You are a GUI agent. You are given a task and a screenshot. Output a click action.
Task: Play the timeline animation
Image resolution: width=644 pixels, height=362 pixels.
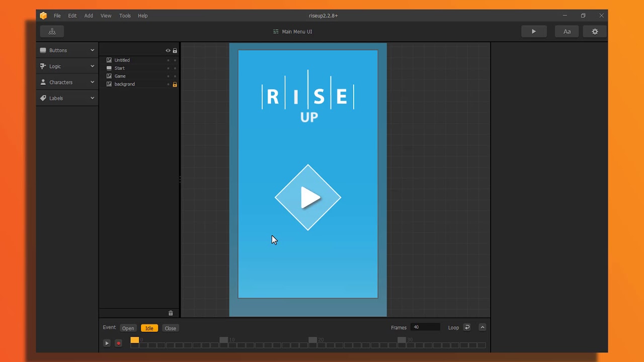[107, 343]
